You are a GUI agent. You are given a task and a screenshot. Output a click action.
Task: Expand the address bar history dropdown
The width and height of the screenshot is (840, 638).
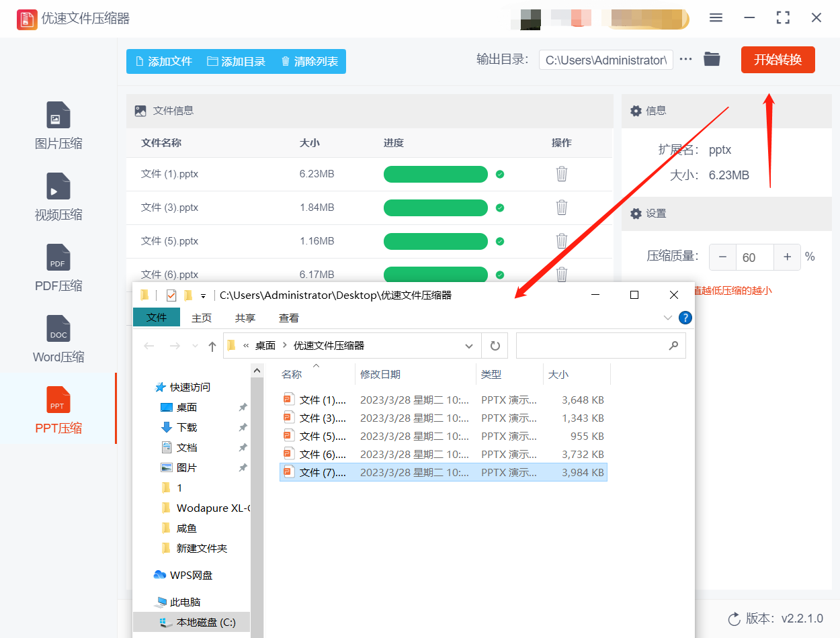(469, 346)
